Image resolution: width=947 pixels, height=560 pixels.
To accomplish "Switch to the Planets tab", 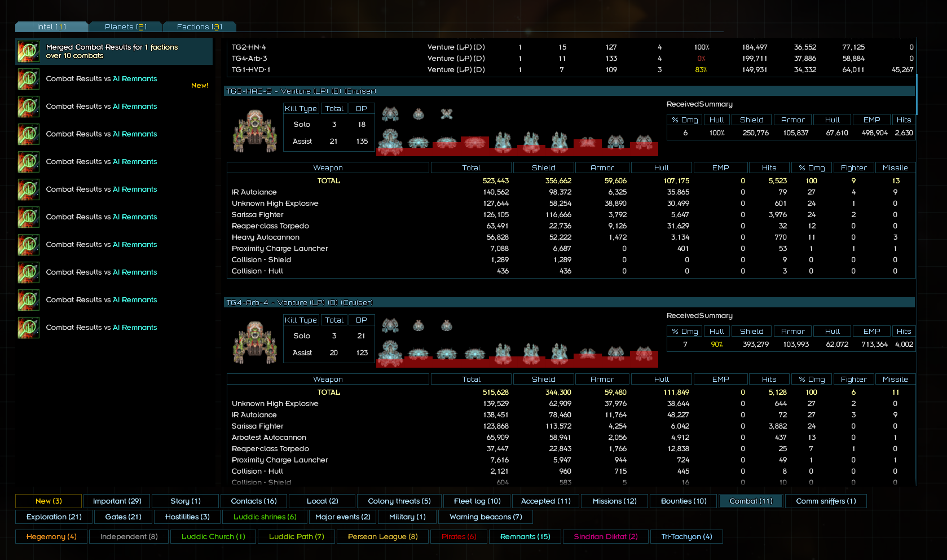I will click(125, 27).
